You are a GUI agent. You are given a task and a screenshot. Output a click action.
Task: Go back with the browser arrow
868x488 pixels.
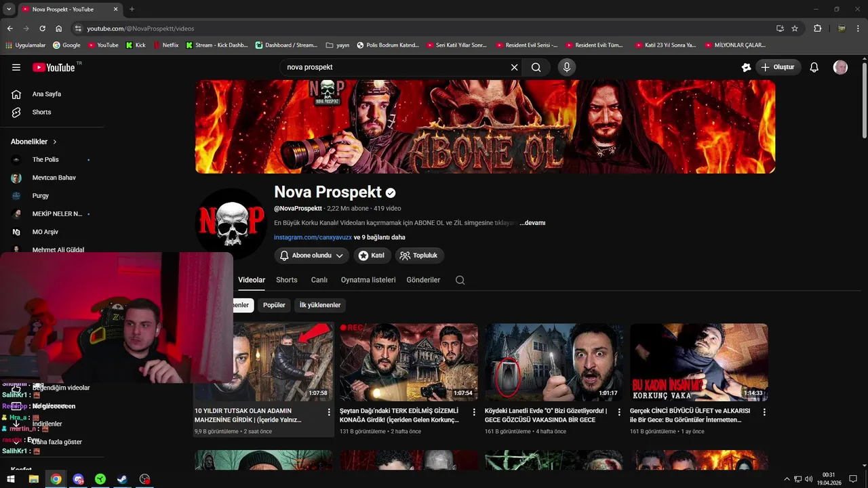(9, 28)
